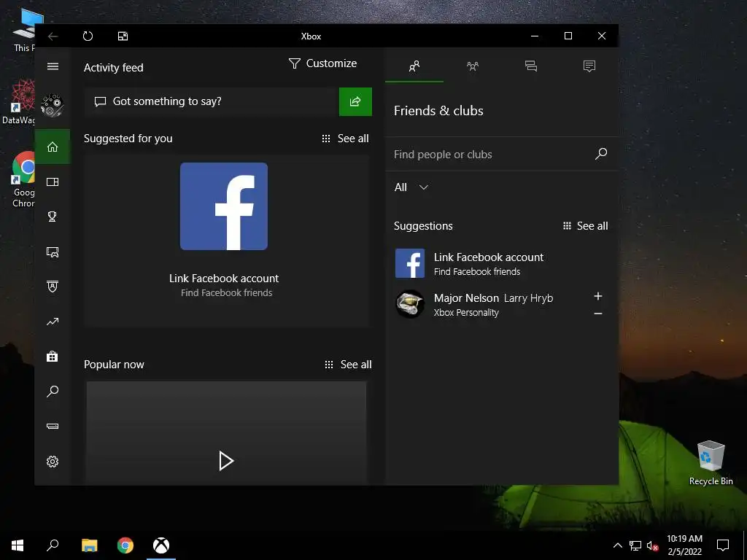Open Recycle Bin on desktop
747x560 pixels.
pyautogui.click(x=711, y=462)
